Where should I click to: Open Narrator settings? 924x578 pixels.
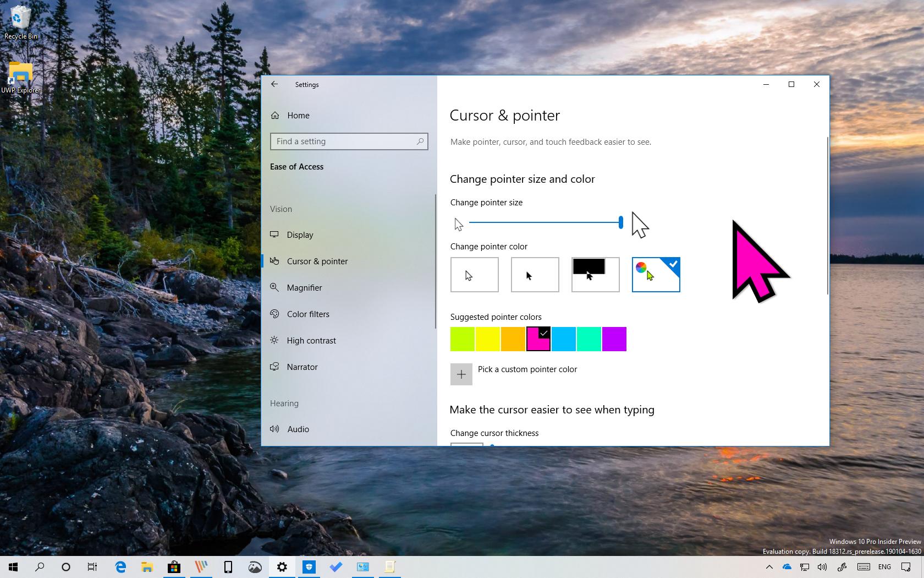click(x=301, y=367)
